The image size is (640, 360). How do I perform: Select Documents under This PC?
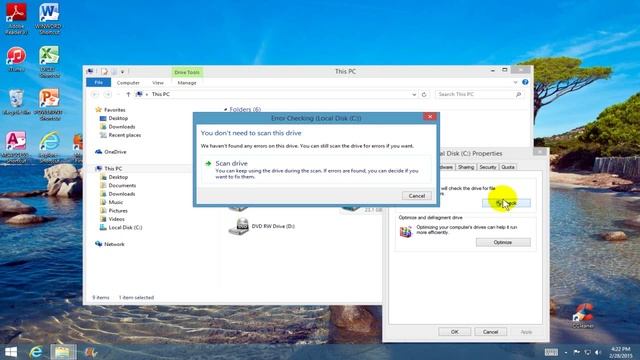[122, 185]
